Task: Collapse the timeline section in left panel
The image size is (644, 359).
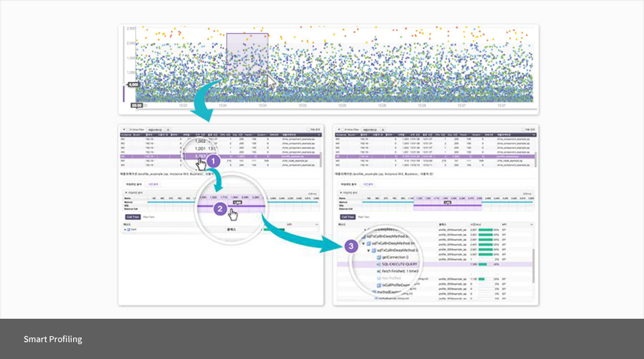Action: click(125, 192)
